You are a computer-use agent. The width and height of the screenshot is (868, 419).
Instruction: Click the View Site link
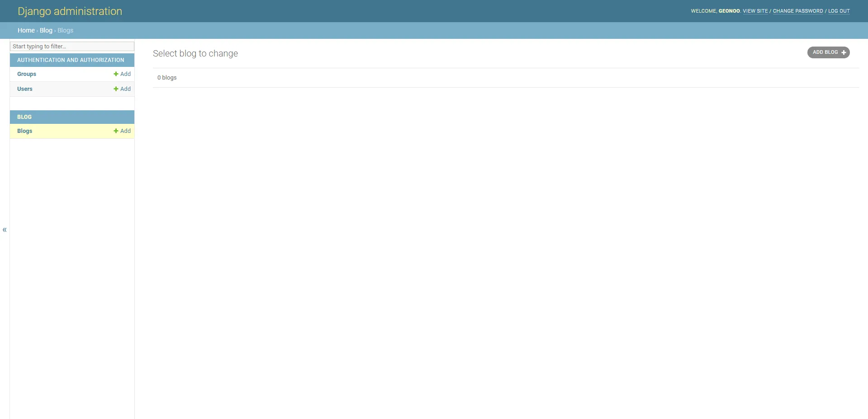pyautogui.click(x=755, y=11)
